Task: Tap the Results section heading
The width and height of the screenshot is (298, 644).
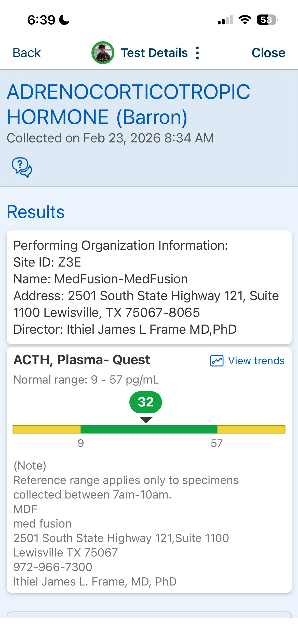Action: pos(36,212)
